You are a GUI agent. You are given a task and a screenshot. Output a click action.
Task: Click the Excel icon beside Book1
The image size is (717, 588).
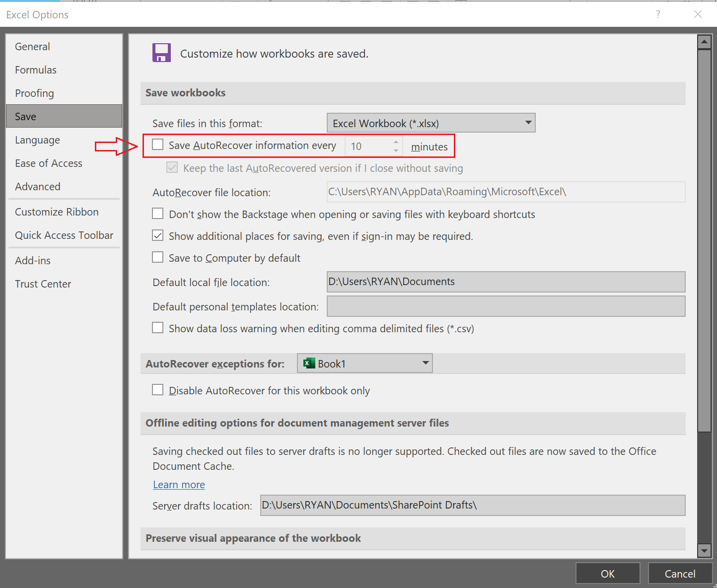(309, 364)
